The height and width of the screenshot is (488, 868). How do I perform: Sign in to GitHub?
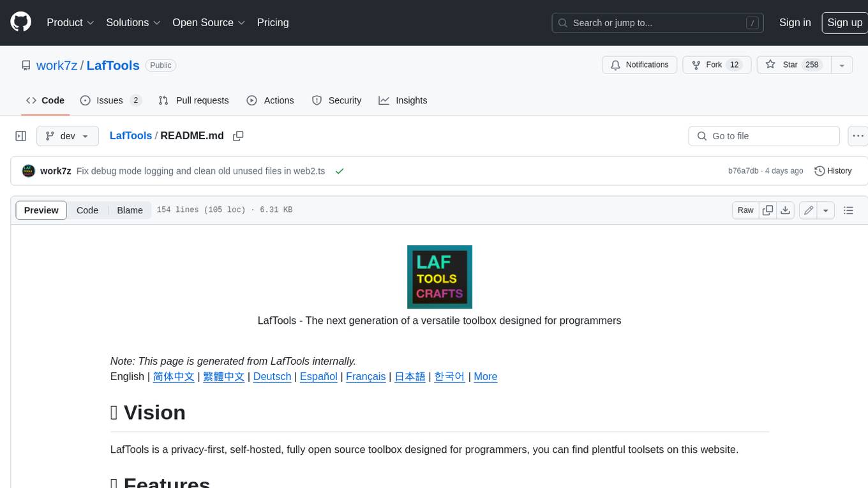tap(795, 22)
